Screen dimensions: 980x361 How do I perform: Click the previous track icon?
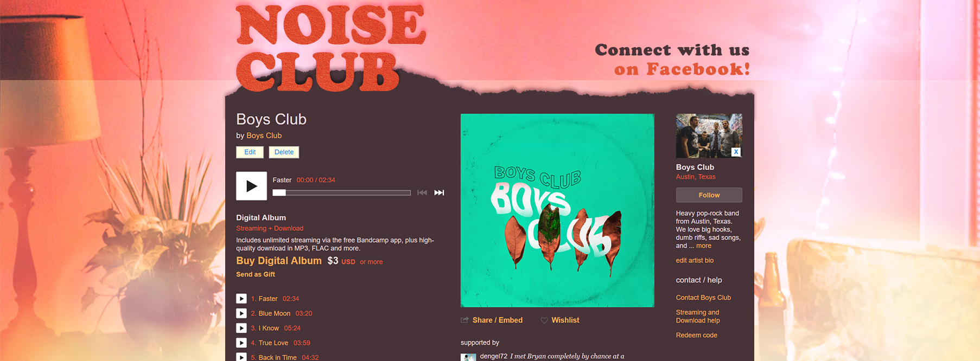[x=422, y=192]
